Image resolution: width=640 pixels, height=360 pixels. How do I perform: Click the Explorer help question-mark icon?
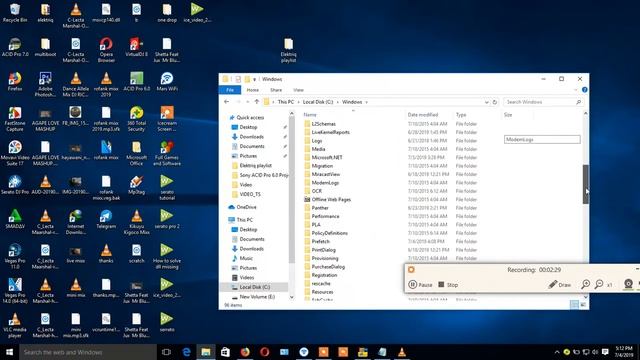click(x=584, y=89)
